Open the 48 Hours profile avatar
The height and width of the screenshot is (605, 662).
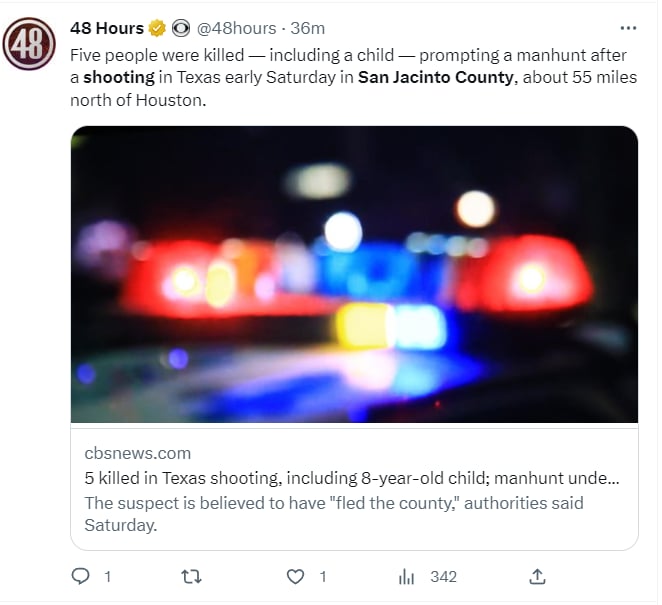coord(29,43)
